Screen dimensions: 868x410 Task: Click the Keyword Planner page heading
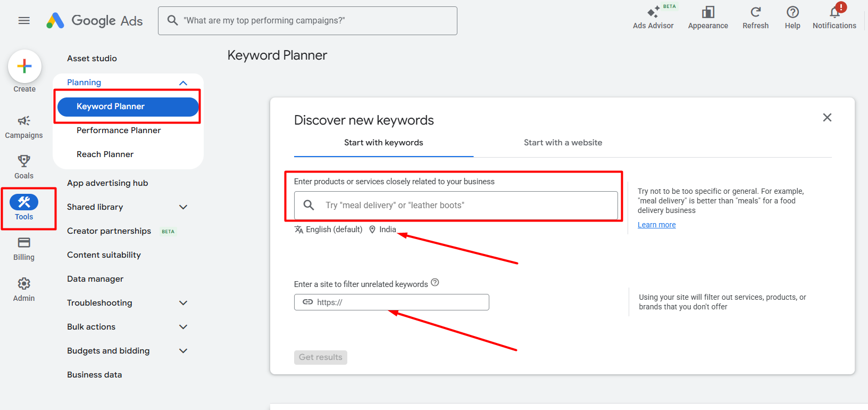coord(277,55)
